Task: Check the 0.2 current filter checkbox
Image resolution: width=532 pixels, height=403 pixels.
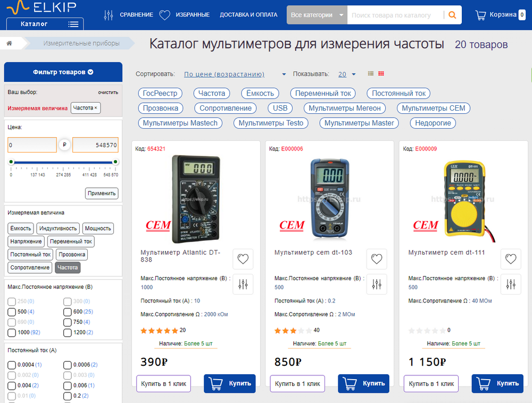Action: [68, 396]
